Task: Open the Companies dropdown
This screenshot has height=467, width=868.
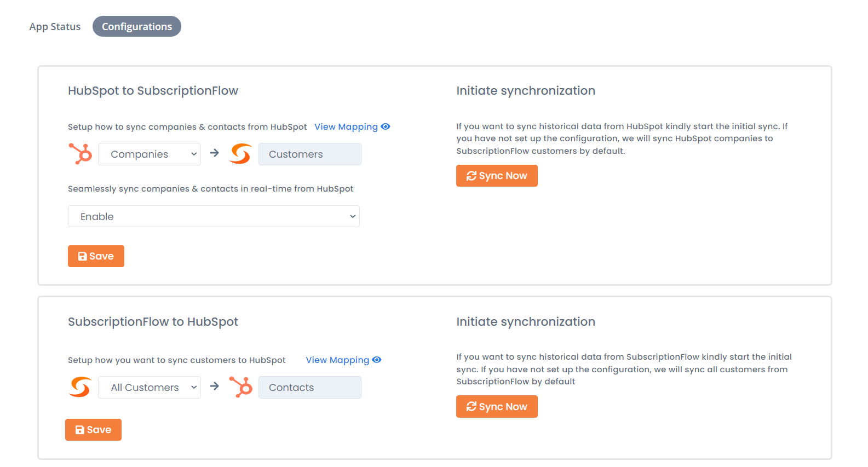Action: tap(150, 154)
